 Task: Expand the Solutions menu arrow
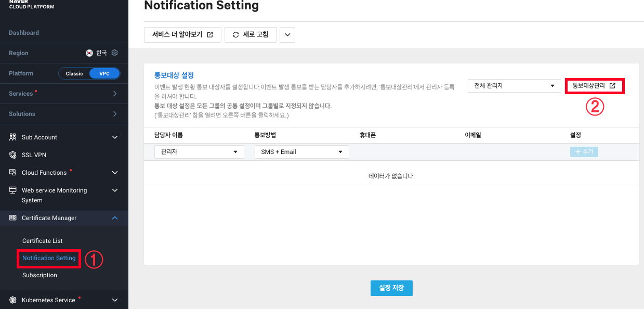[x=115, y=114]
